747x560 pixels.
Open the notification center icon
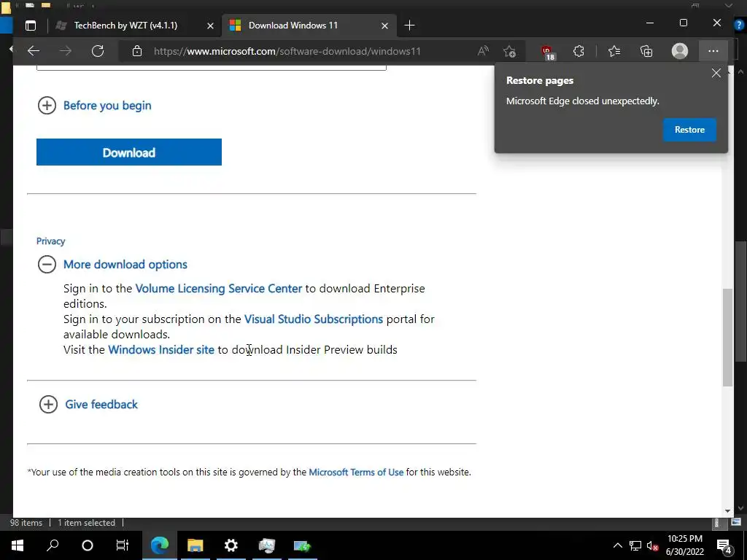click(x=724, y=546)
